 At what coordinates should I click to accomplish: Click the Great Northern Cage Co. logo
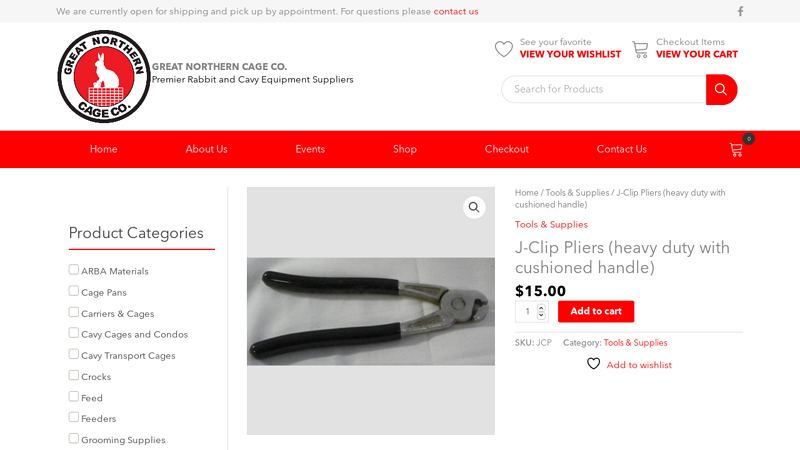tap(104, 77)
